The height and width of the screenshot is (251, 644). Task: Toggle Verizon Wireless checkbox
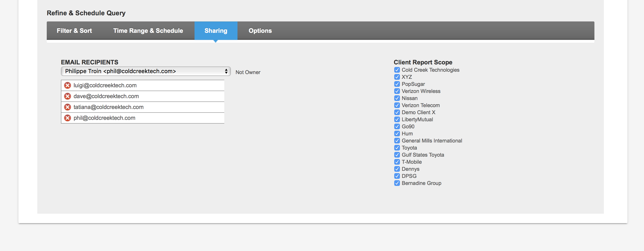(397, 91)
